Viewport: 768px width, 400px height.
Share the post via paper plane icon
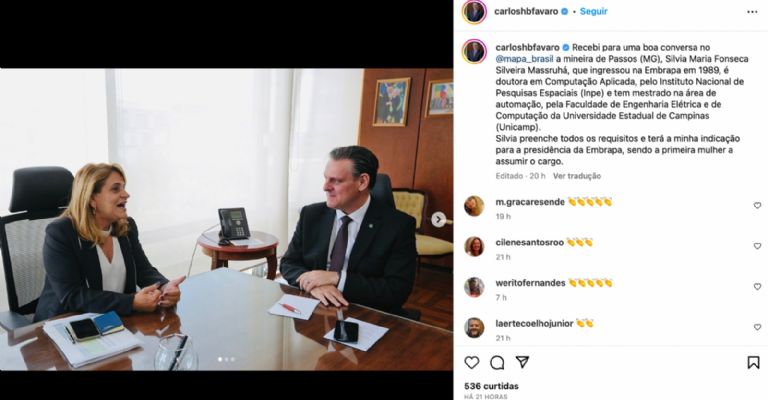[523, 362]
